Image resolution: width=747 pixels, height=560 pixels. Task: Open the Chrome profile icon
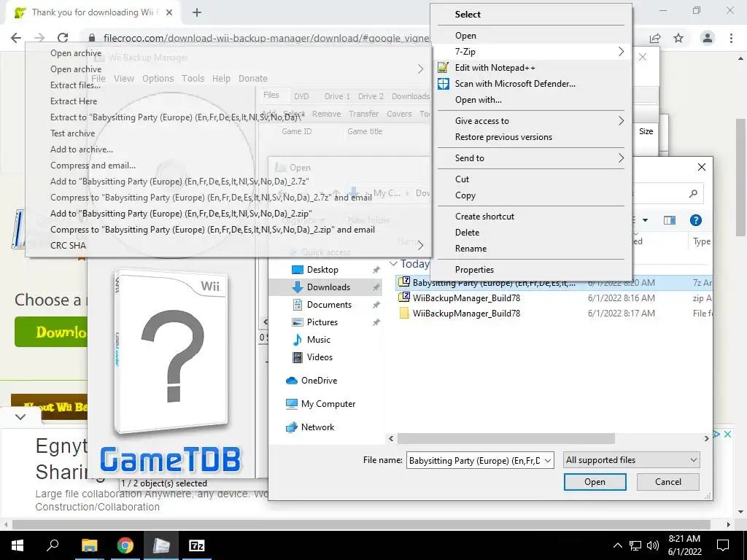708,38
